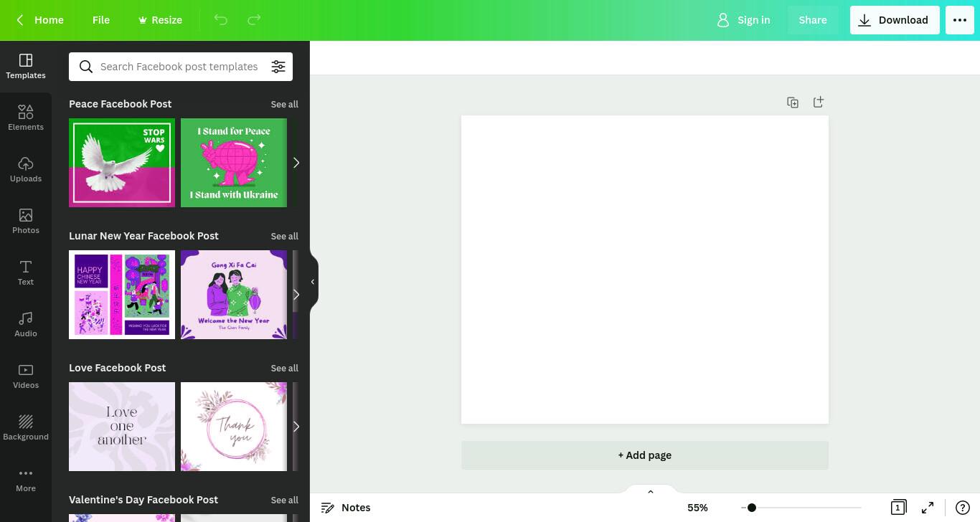Open template search filters icon
The width and height of the screenshot is (980, 522).
point(278,67)
